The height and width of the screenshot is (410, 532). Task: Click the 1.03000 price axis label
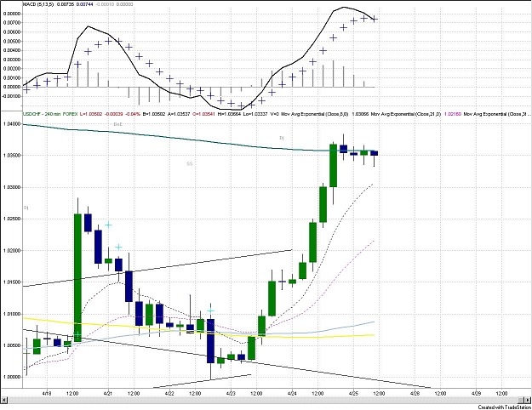(x=11, y=187)
